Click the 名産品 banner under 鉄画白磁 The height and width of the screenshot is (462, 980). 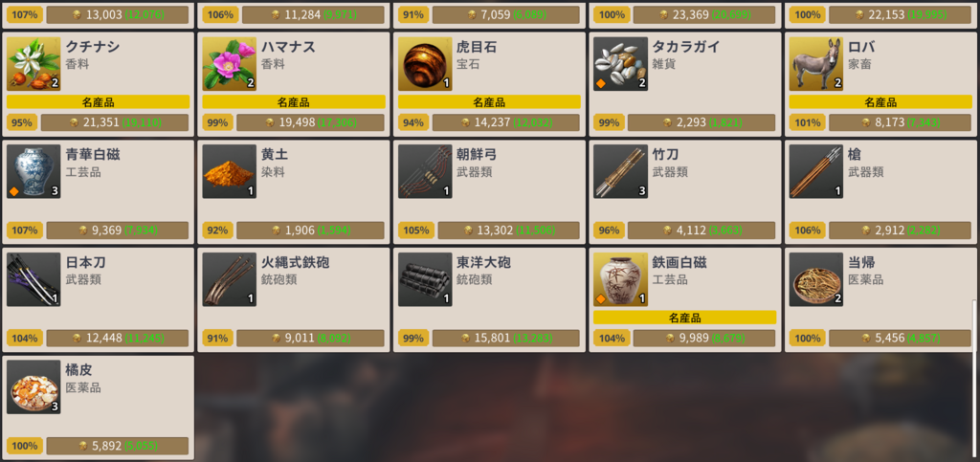tap(685, 318)
